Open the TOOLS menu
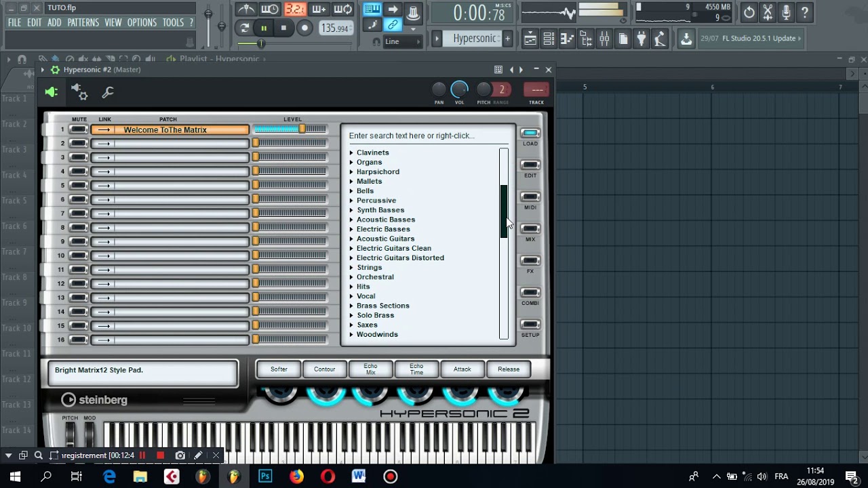 coord(173,22)
